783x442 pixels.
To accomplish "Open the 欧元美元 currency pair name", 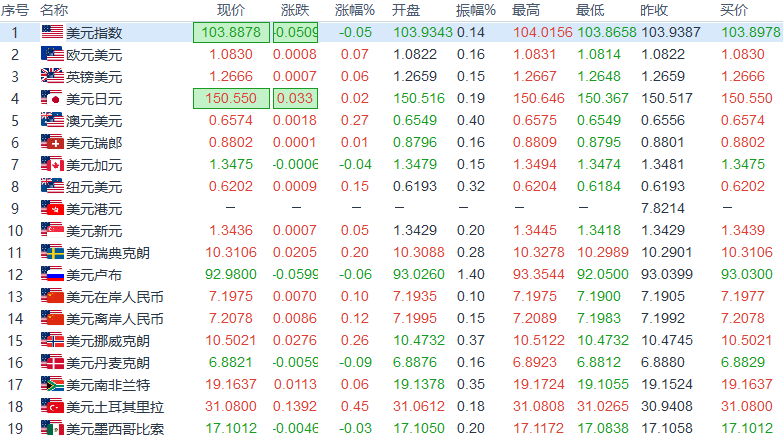I will click(x=94, y=54).
